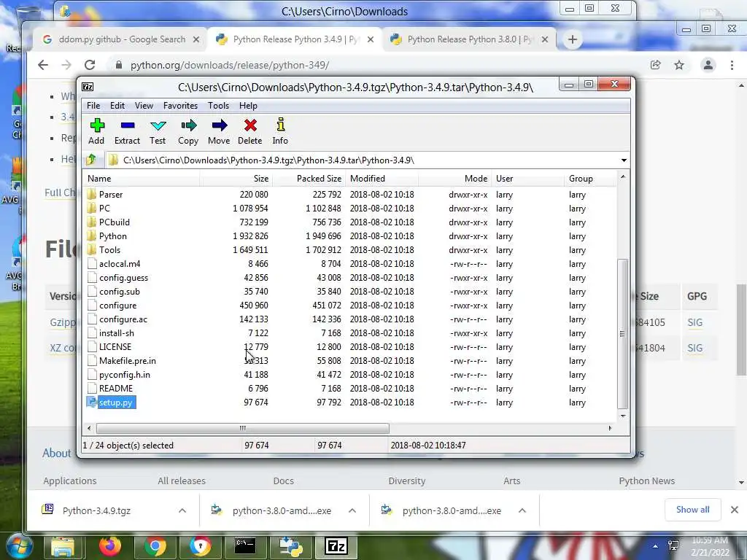
Task: Open Firefox from the taskbar
Action: pyautogui.click(x=110, y=546)
